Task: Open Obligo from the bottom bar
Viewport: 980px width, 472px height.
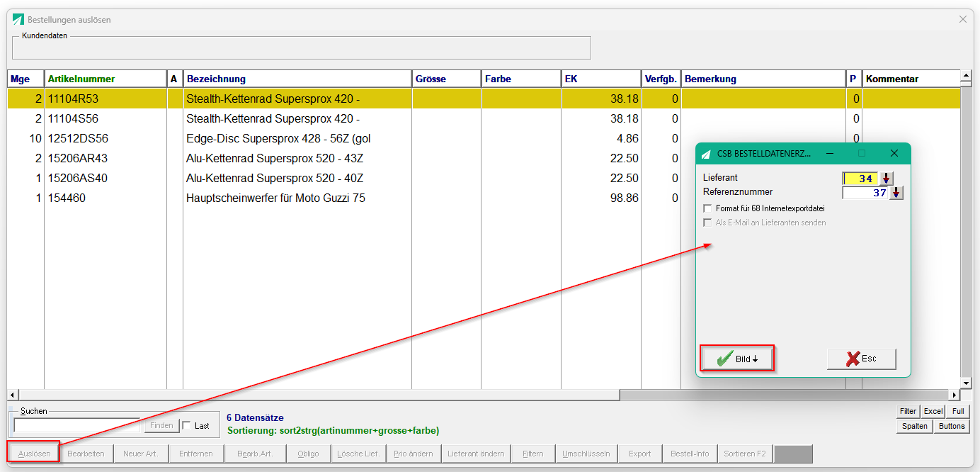Action: point(308,454)
